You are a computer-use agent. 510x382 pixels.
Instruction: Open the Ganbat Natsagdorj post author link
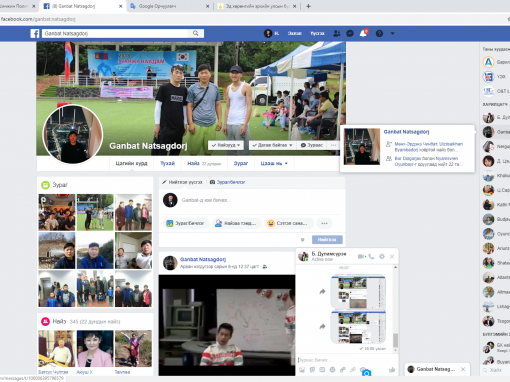pos(203,259)
